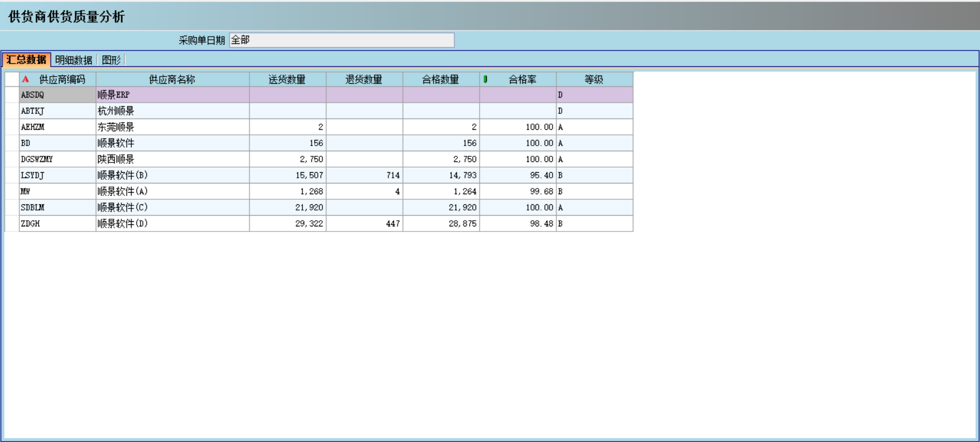Open the 图形 tab
Screen dimensions: 980x442
click(x=111, y=60)
